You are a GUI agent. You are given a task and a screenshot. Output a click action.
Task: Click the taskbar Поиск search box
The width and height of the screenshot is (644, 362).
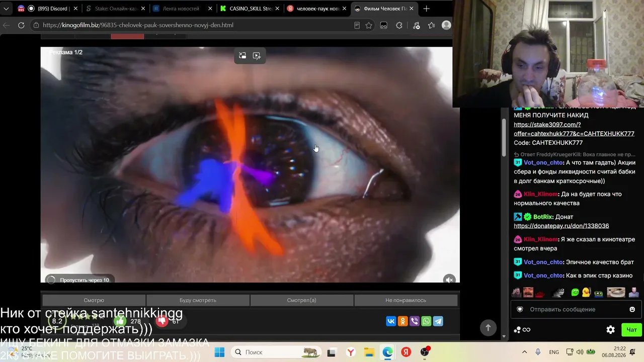pos(277,352)
